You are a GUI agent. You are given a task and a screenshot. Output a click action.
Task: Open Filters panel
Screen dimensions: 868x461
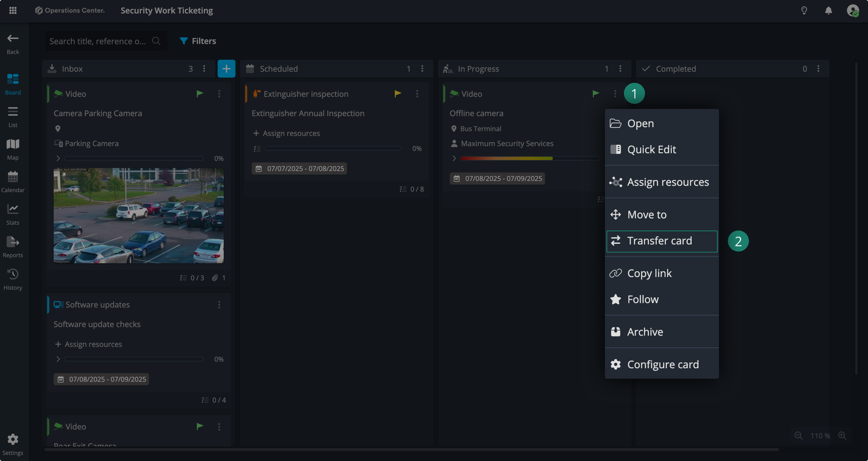coord(198,41)
